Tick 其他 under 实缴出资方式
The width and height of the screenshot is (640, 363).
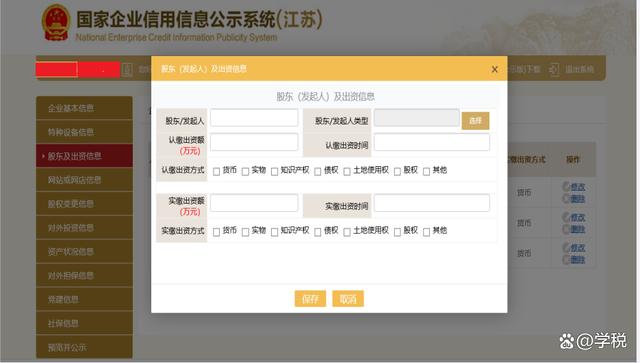pyautogui.click(x=426, y=232)
